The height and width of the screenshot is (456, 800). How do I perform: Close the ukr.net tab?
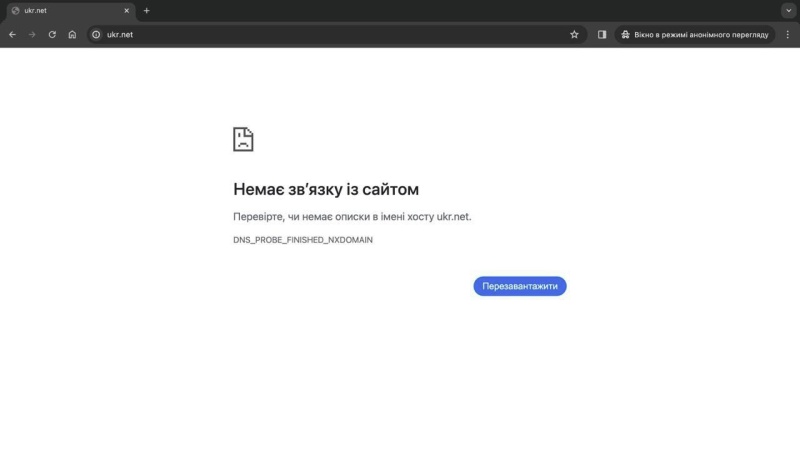126,10
